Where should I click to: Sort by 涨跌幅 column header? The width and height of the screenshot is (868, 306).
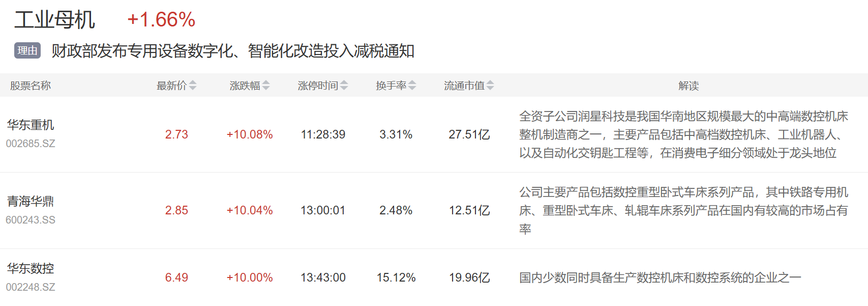click(x=245, y=86)
